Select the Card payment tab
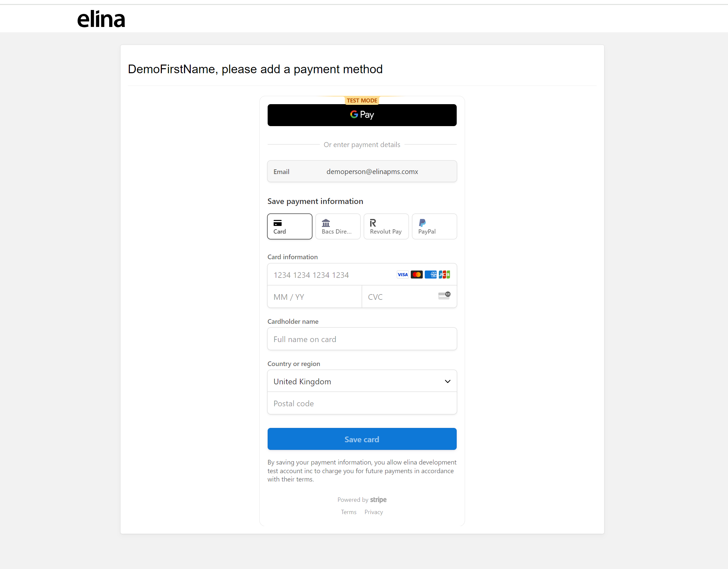This screenshot has height=569, width=728. (289, 227)
